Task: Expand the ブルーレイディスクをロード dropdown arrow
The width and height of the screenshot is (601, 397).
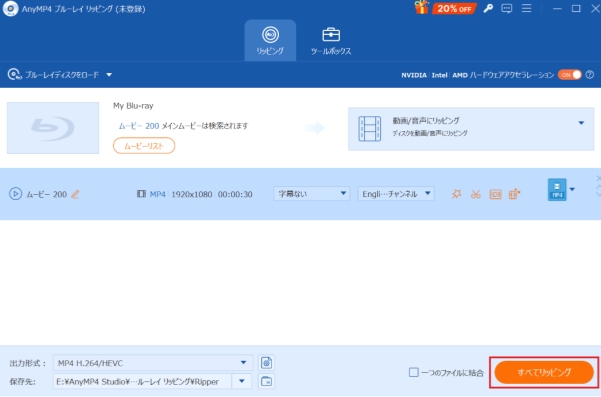Action: coord(109,75)
